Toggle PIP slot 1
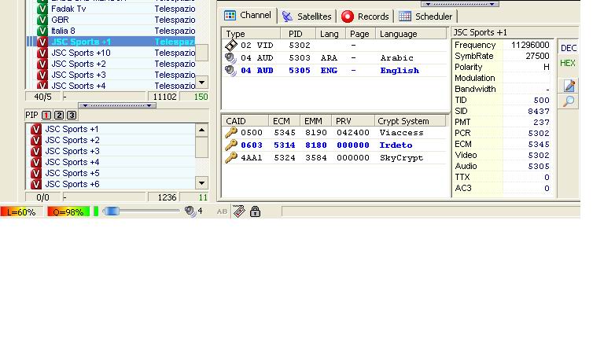 [46, 116]
